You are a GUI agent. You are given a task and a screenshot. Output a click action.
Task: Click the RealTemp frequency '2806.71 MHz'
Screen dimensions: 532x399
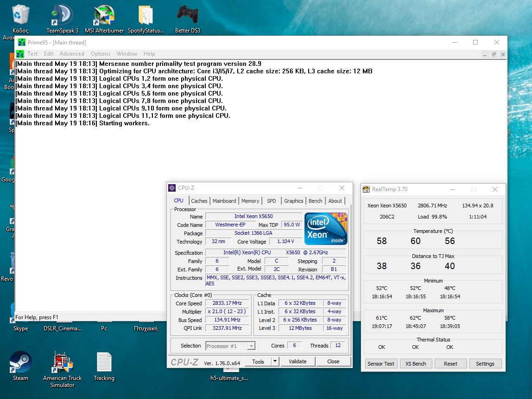tap(432, 206)
